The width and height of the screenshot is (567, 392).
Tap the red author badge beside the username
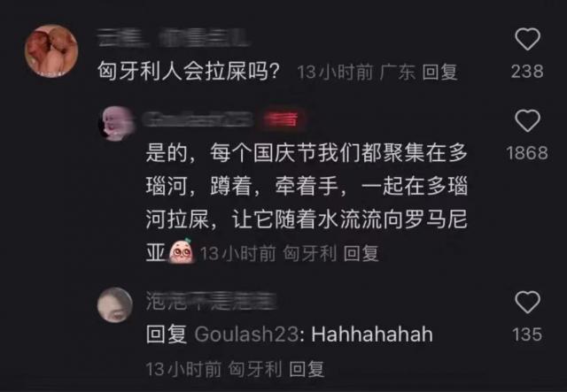(282, 119)
